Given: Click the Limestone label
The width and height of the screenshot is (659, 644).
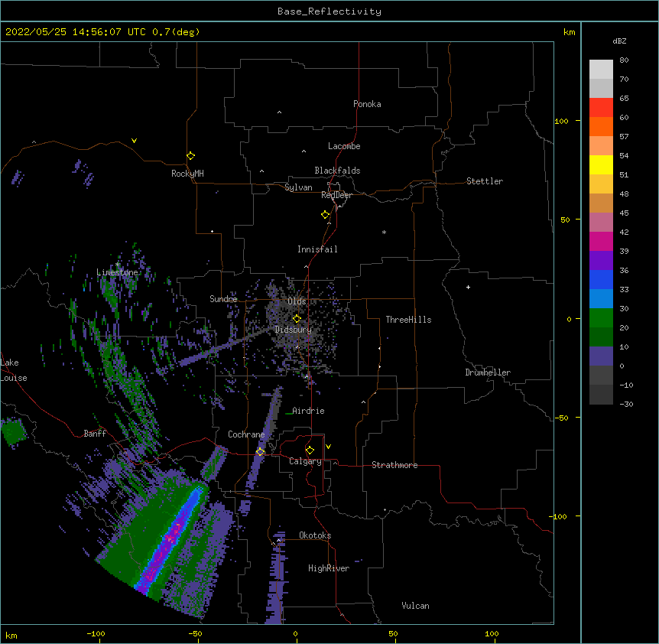Looking at the screenshot, I should point(117,272).
